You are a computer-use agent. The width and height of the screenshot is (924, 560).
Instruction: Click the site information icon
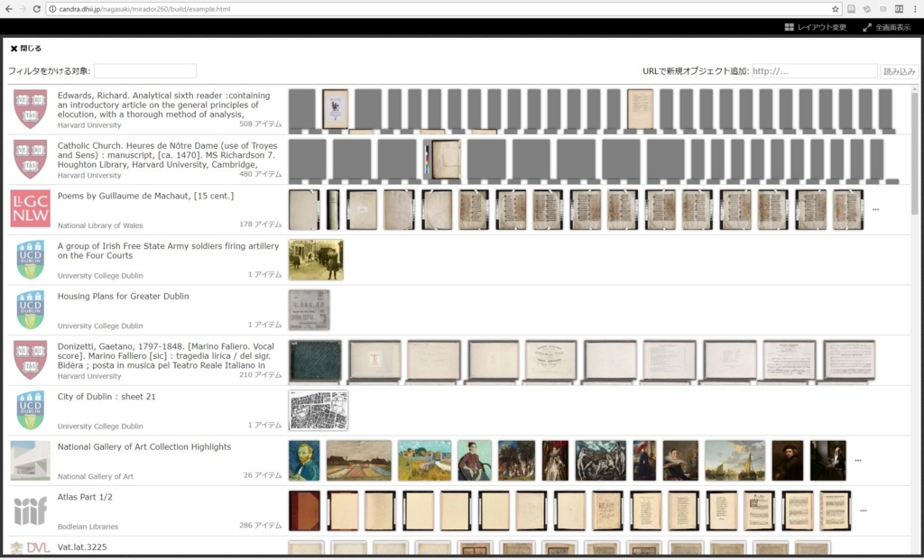click(52, 9)
